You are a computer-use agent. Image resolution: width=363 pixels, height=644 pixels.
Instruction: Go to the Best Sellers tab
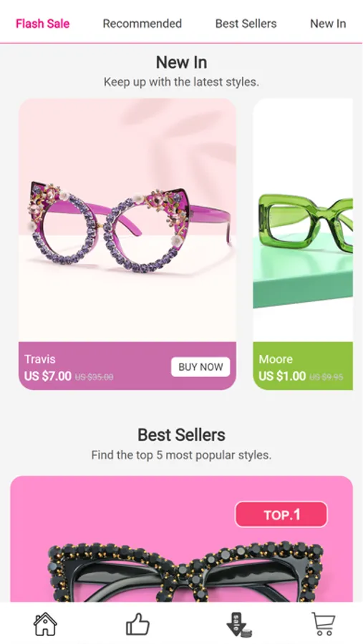coord(246,24)
